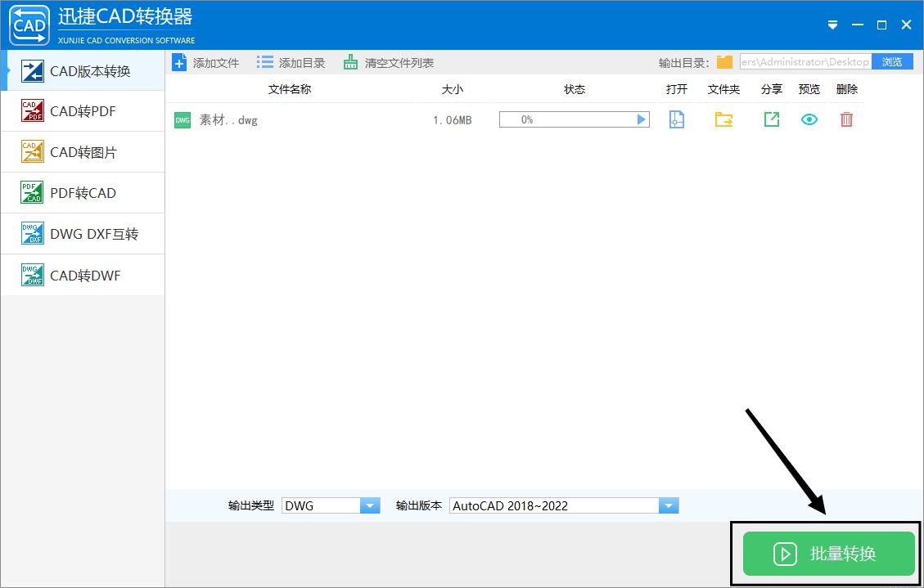Preview the 素材..dwg drawing
The width and height of the screenshot is (924, 588).
(x=809, y=119)
